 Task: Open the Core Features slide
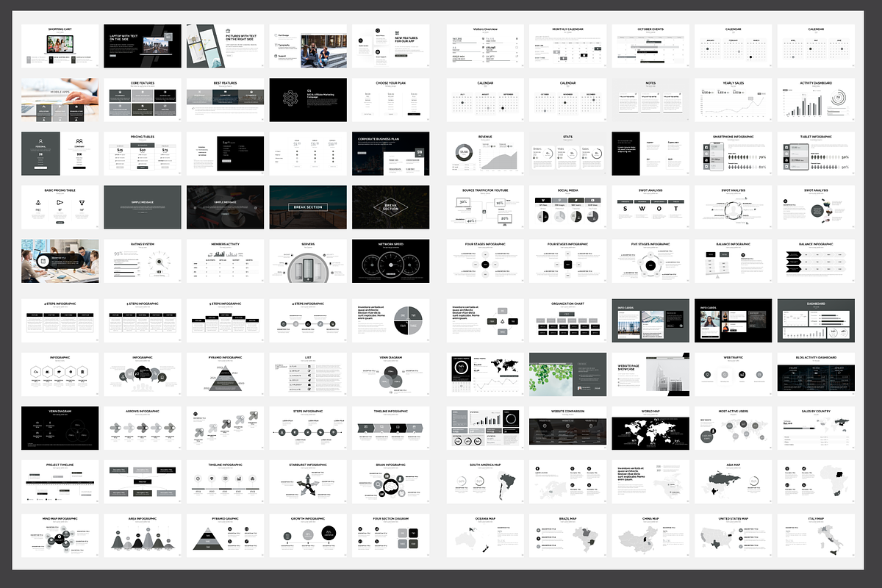pos(143,99)
